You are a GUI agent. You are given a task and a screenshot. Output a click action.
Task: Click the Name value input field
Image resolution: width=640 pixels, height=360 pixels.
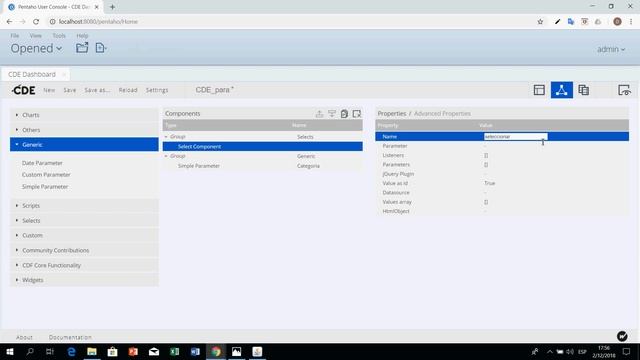516,136
